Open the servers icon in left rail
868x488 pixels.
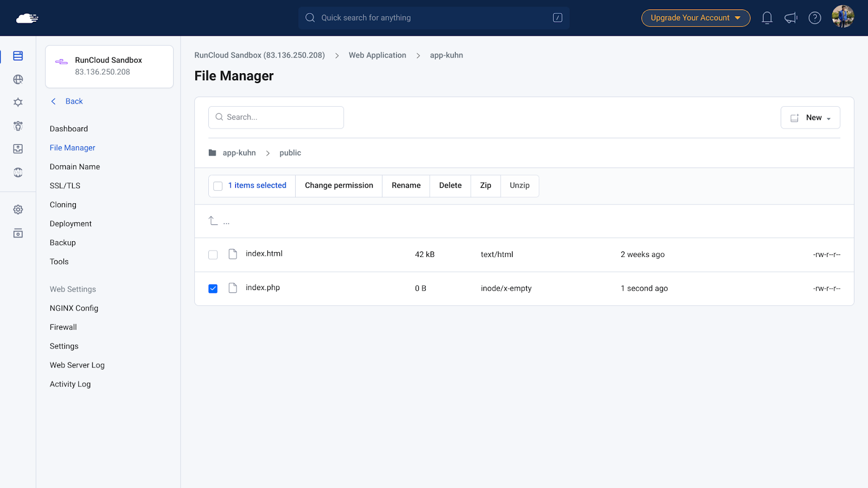18,56
